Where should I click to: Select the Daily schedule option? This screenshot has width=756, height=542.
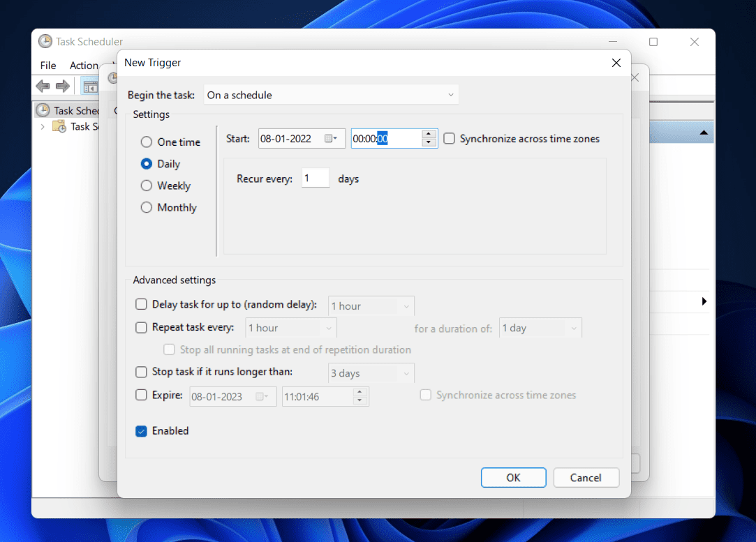pyautogui.click(x=146, y=164)
